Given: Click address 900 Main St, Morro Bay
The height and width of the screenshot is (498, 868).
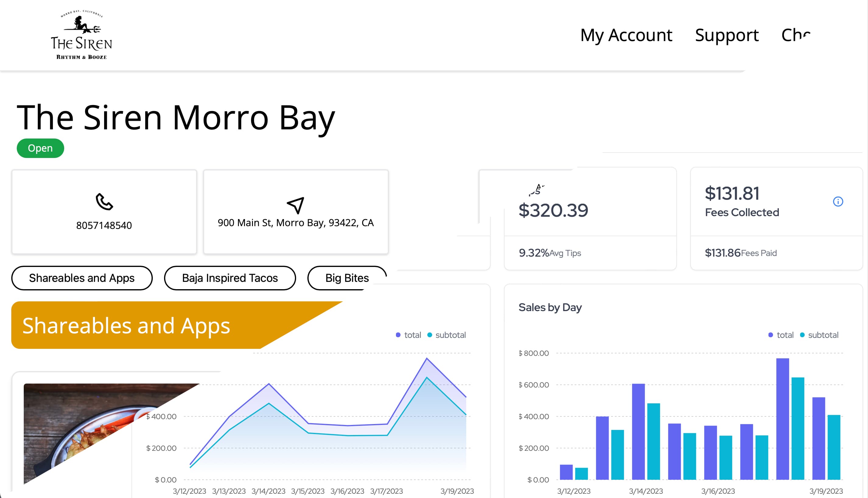Looking at the screenshot, I should pos(296,223).
